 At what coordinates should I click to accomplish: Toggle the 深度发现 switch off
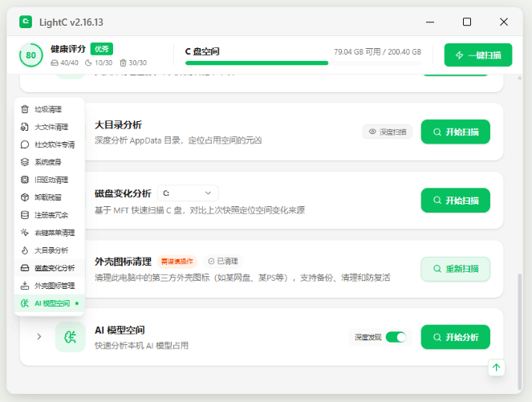click(396, 337)
